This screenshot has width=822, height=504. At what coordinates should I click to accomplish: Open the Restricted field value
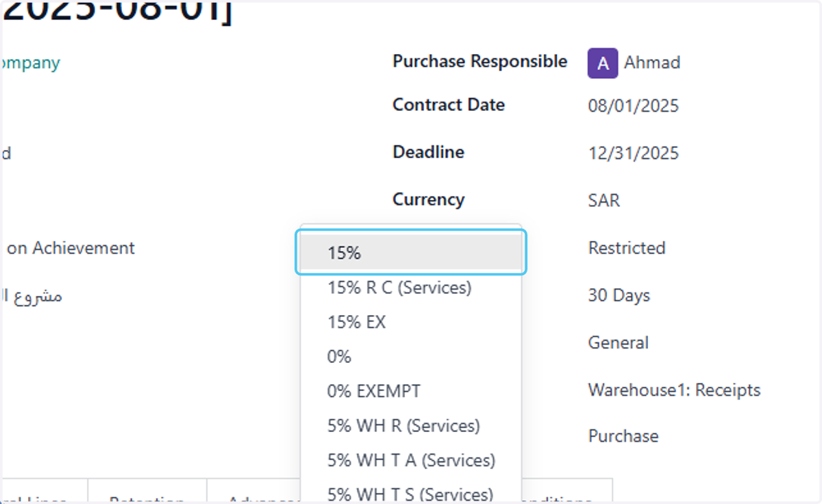[x=627, y=248]
